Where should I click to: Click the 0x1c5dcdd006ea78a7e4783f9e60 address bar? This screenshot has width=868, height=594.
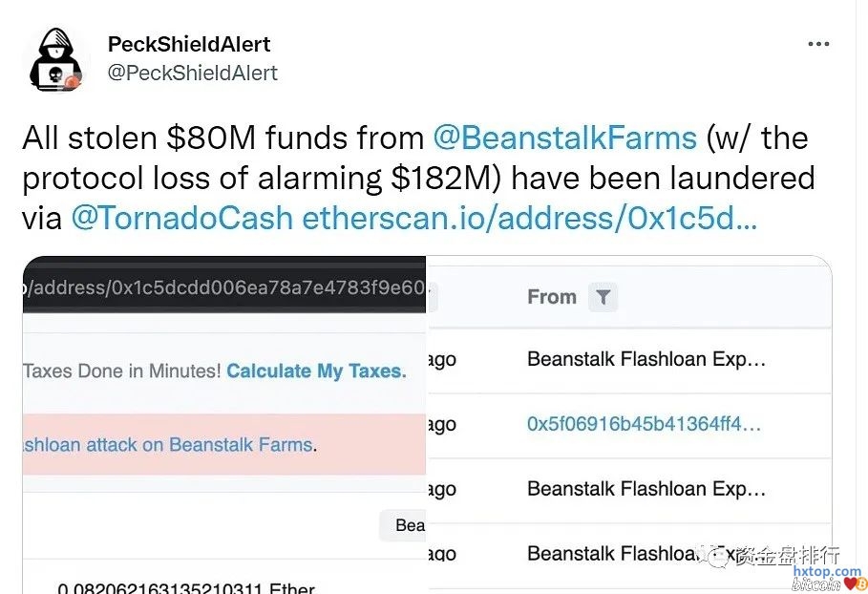click(x=225, y=288)
